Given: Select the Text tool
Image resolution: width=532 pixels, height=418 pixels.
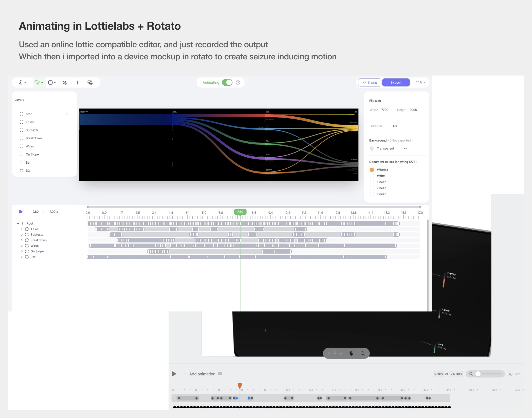Looking at the screenshot, I should 77,83.
